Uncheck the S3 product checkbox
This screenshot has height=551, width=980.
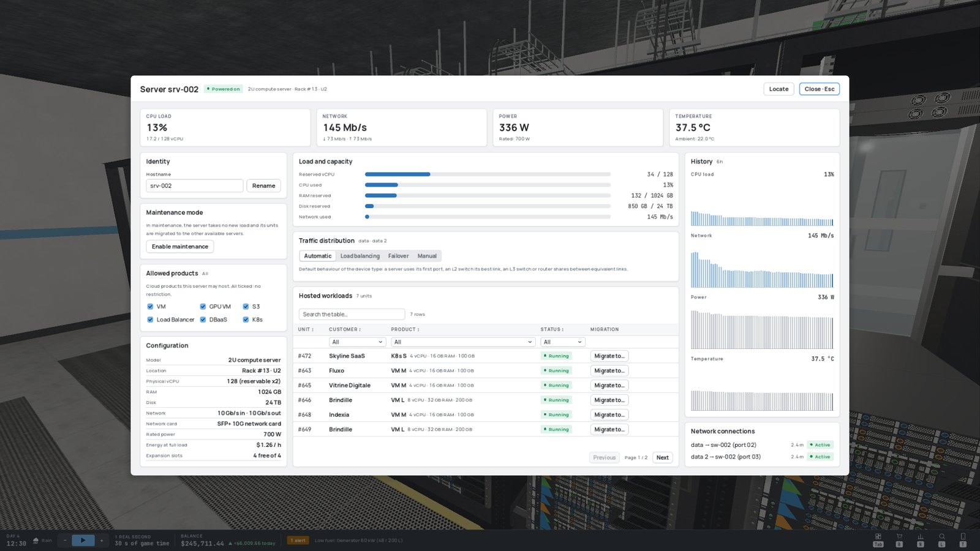(x=246, y=307)
